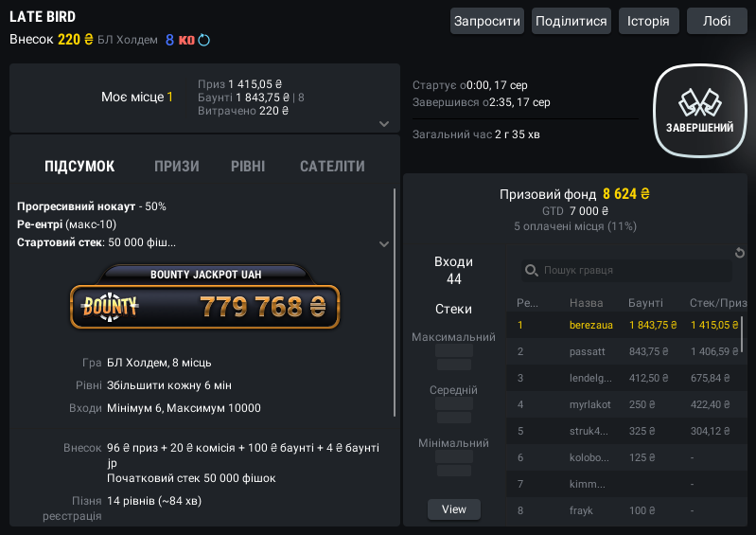Click the Поділитися button

click(571, 21)
